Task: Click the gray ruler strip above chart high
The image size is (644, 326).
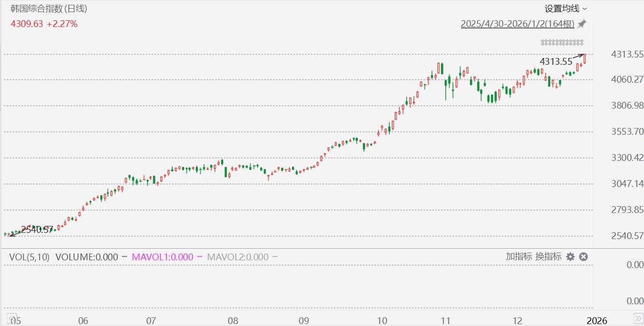Action: (562, 43)
